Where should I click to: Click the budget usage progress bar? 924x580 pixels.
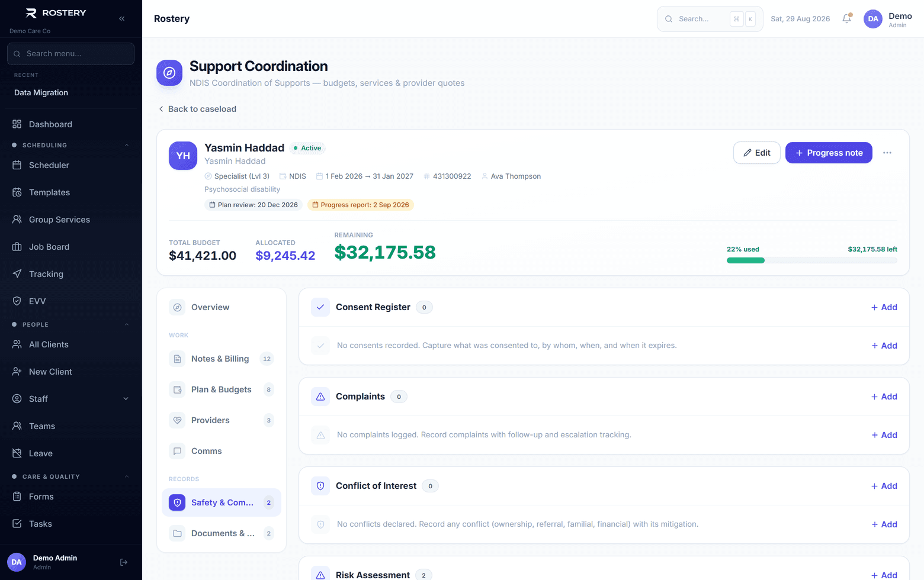click(x=812, y=260)
